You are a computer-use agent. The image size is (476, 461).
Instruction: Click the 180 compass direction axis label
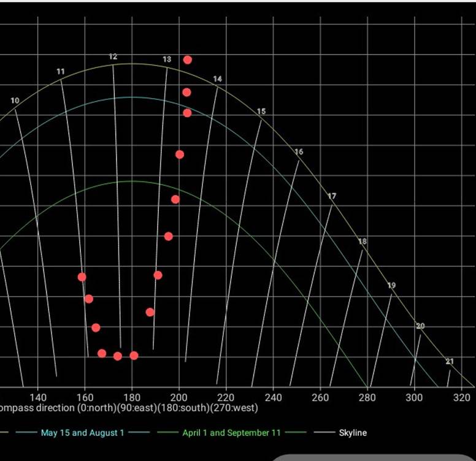[131, 397]
